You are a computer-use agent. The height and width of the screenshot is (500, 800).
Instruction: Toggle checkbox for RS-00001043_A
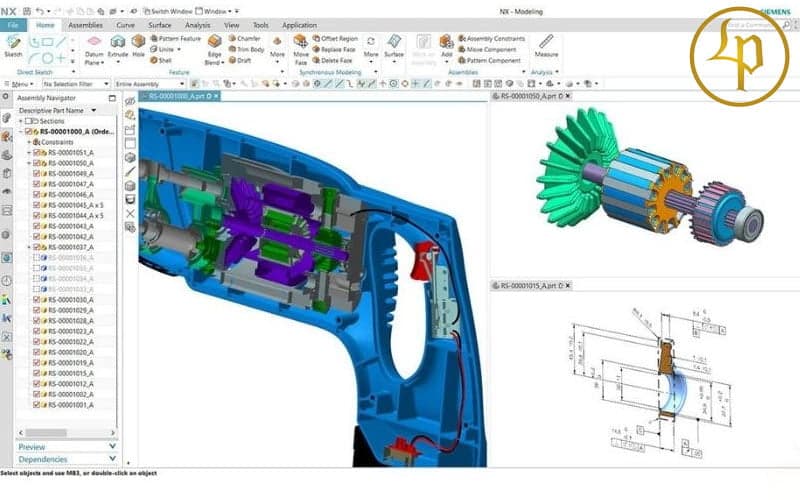[37, 226]
